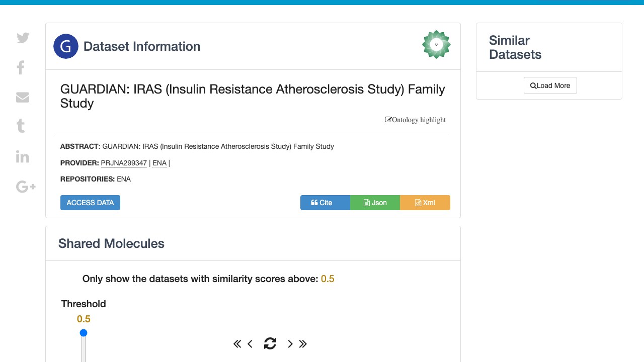Share dataset on LinkedIn

[x=23, y=156]
